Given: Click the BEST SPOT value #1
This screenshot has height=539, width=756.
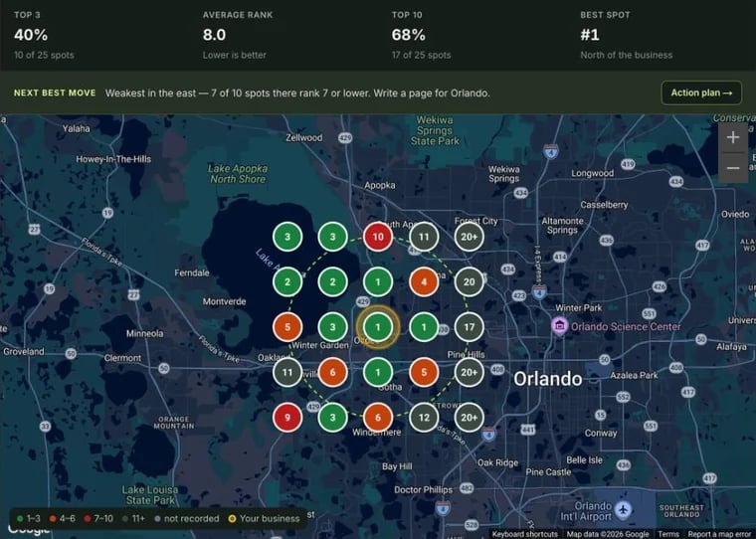Looking at the screenshot, I should [590, 35].
